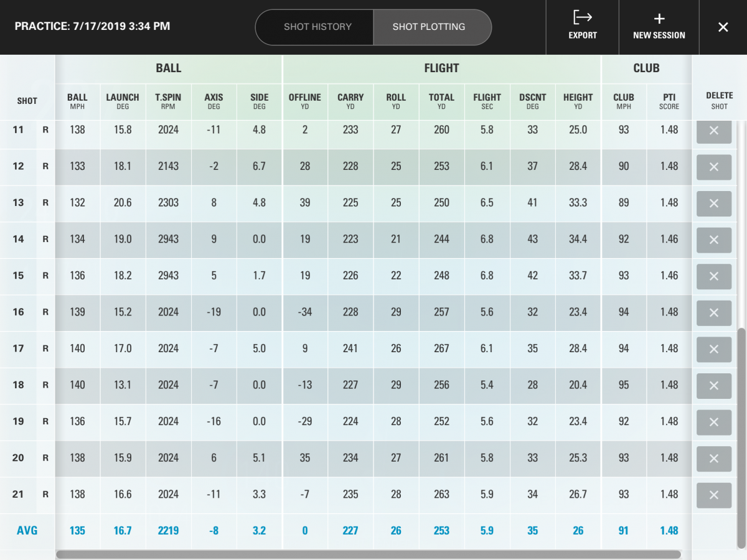Close the practice session view
The width and height of the screenshot is (747, 560).
click(723, 27)
